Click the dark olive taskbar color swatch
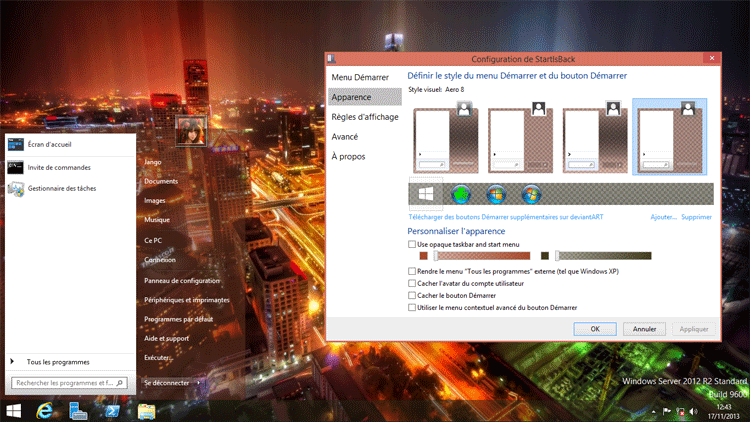Image resolution: width=750 pixels, height=422 pixels. coord(544,256)
